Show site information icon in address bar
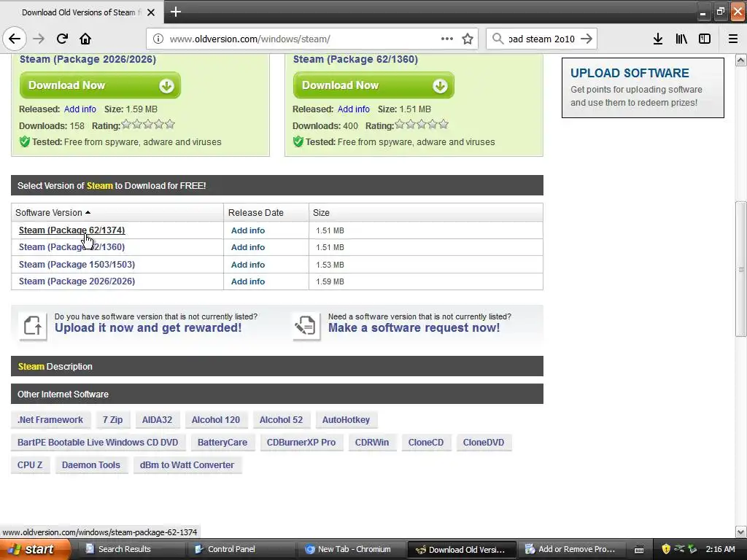 click(158, 39)
